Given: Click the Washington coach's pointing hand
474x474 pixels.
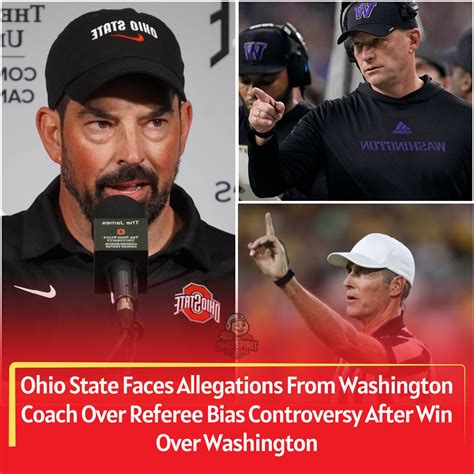Looking at the screenshot, I should [x=267, y=111].
